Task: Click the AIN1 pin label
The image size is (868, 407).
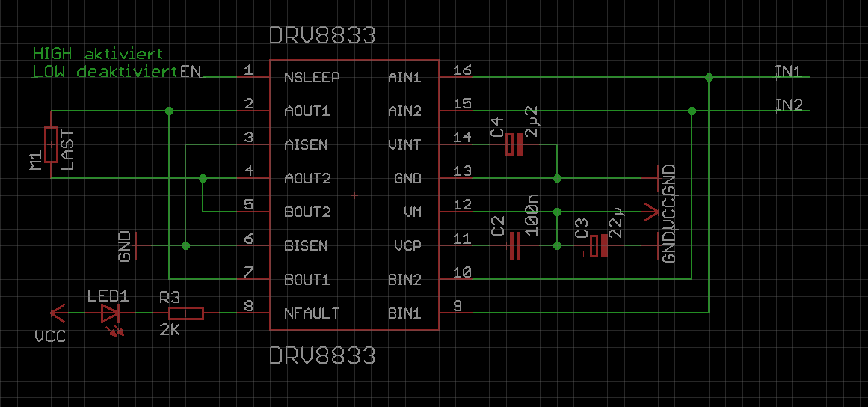Action: tap(404, 78)
